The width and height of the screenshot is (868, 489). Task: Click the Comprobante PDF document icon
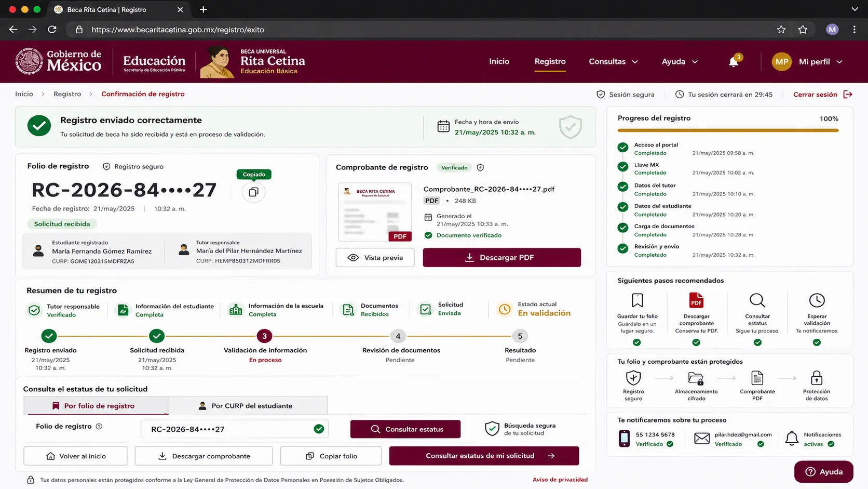(x=757, y=378)
